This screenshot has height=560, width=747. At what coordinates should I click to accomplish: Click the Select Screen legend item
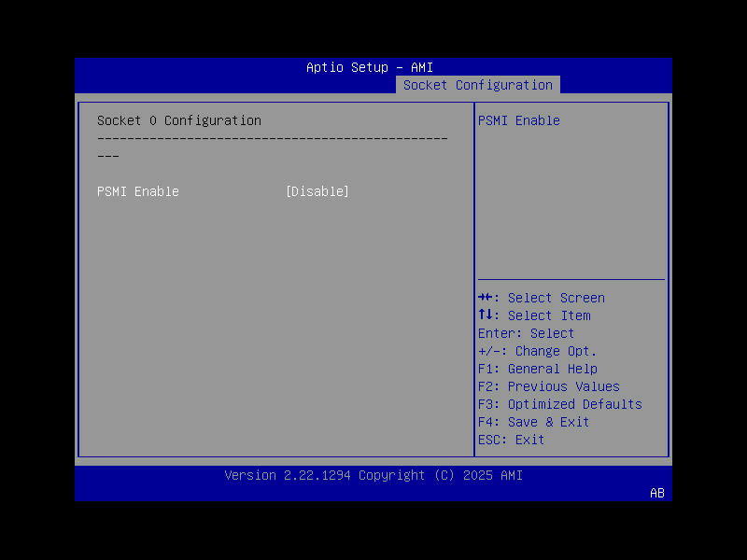pyautogui.click(x=543, y=298)
